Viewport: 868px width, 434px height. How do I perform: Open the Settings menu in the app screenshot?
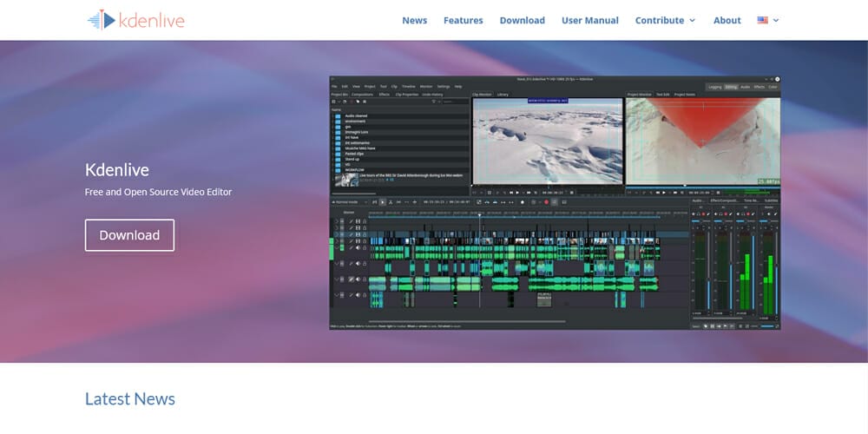(444, 86)
